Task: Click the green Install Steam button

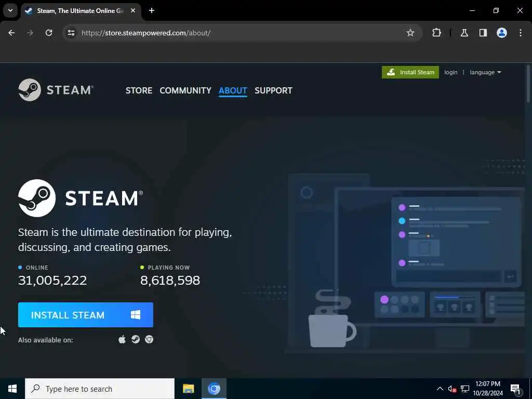Action: 410,72
